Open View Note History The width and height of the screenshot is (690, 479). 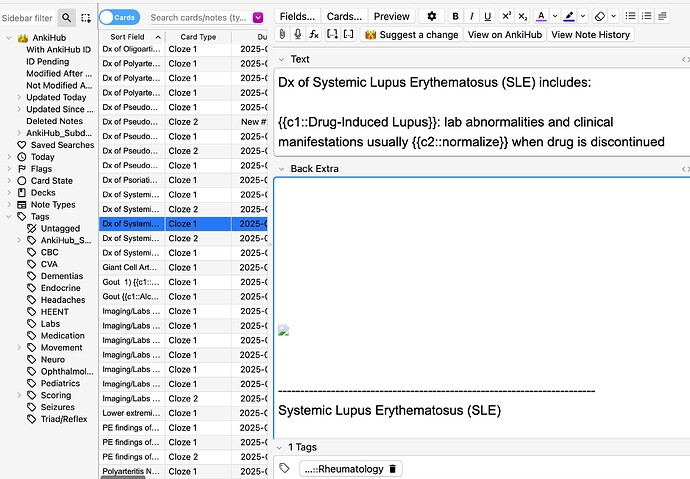click(590, 34)
